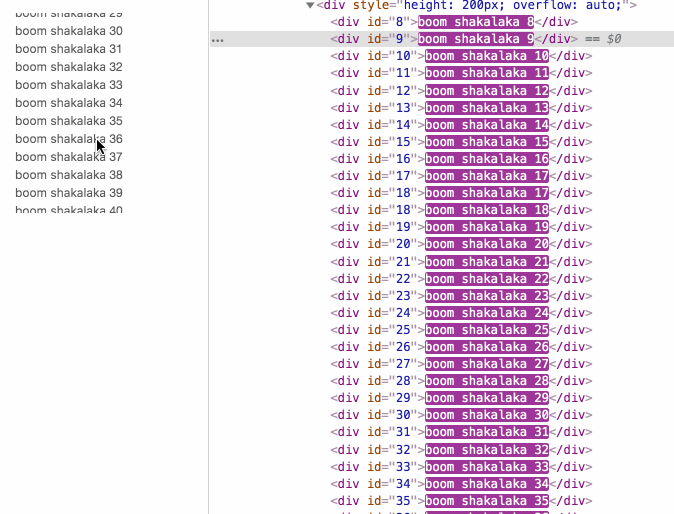Click the div with id 35 in tree
Viewport: 674px width, 514px height.
tap(461, 501)
